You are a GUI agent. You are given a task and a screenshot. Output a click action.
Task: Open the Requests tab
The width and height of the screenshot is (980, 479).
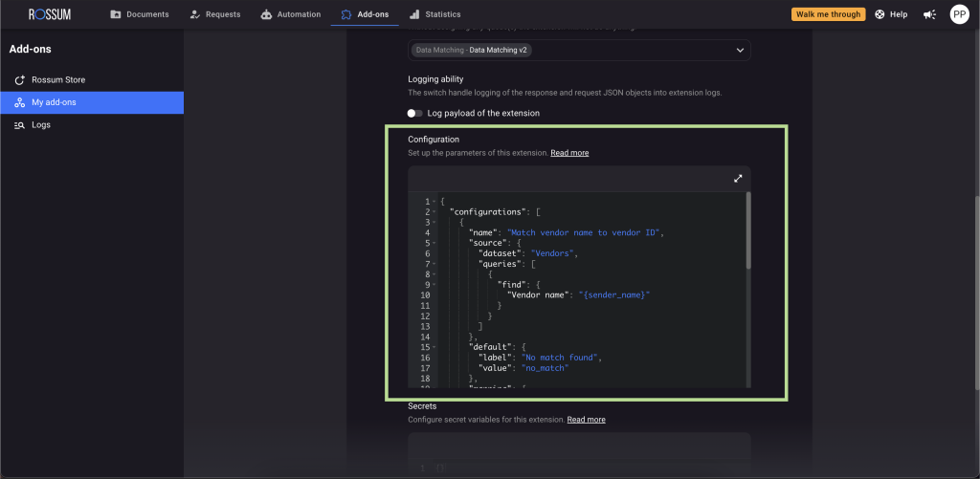click(x=214, y=14)
